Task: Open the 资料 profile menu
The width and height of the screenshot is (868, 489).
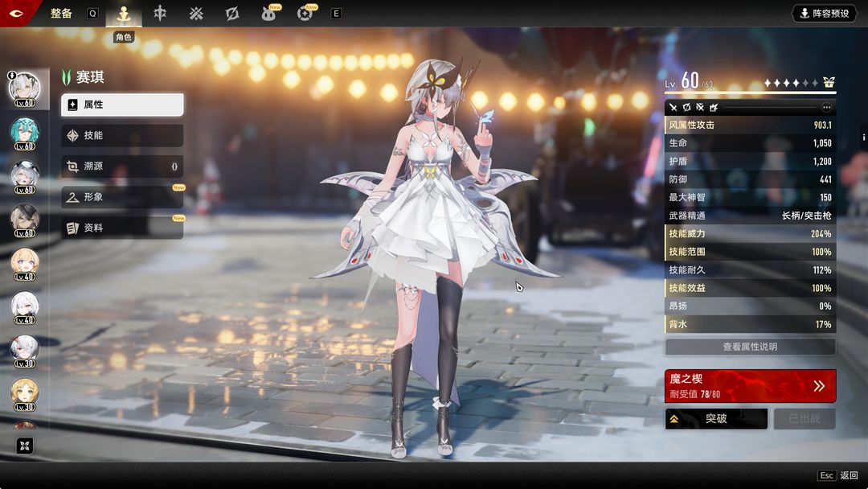Action: (122, 228)
